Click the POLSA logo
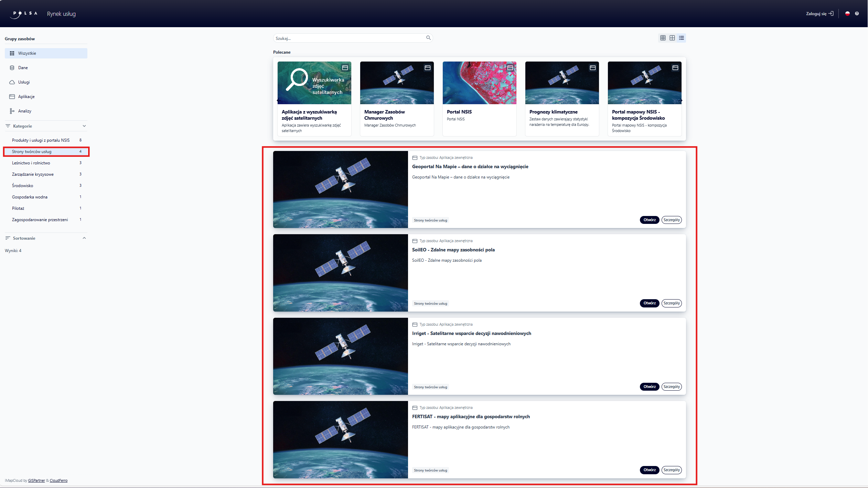 point(24,14)
